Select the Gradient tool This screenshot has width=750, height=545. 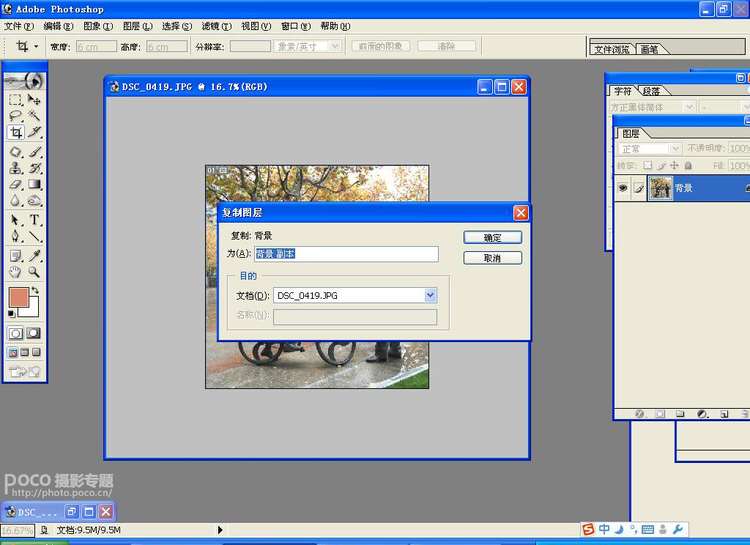[34, 184]
